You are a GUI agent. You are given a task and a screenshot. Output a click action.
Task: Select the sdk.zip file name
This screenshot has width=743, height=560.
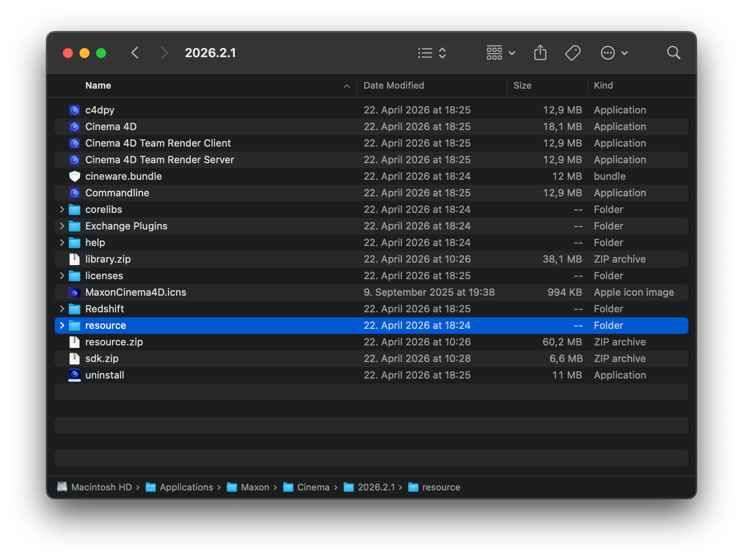102,359
